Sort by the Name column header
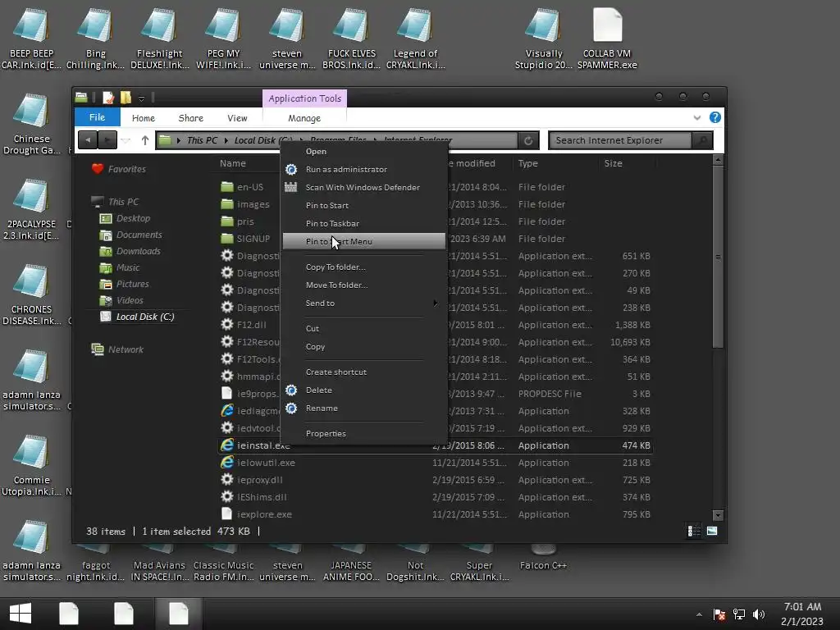840x630 pixels. (232, 163)
